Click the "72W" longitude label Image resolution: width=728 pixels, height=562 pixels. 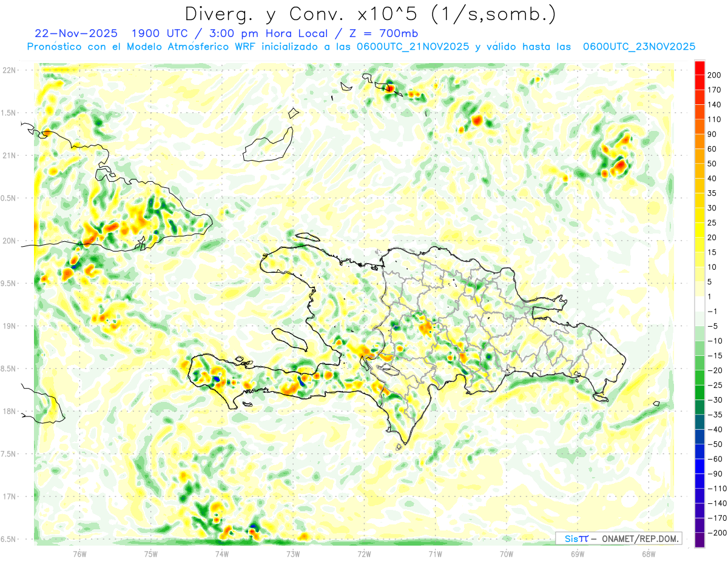point(364,554)
